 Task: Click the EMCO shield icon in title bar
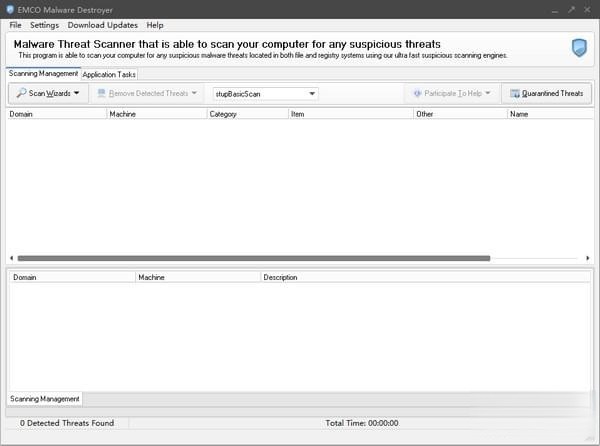pyautogui.click(x=10, y=10)
